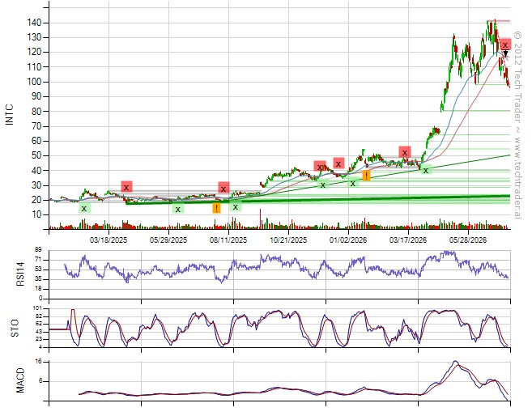
Task: Click the 80 price axis label
Action: coord(36,112)
